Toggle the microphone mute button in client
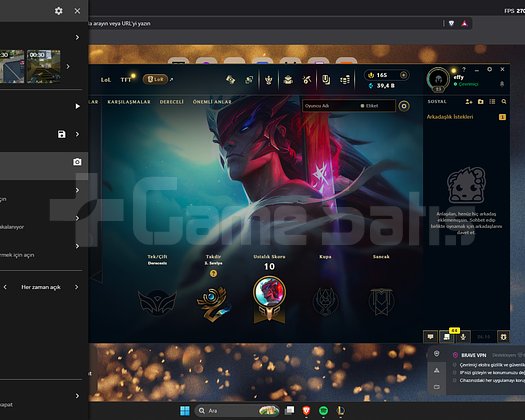 point(463,337)
